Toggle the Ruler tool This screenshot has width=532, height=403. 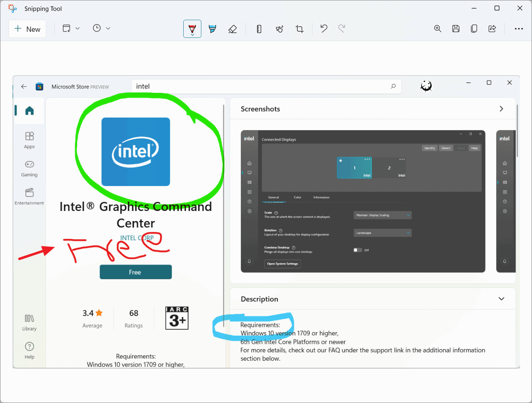pyautogui.click(x=259, y=29)
